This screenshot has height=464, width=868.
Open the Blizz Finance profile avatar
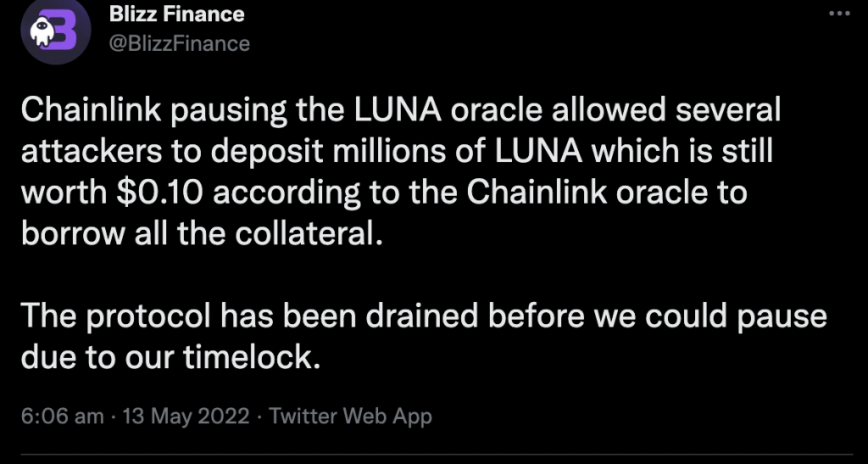tap(55, 31)
